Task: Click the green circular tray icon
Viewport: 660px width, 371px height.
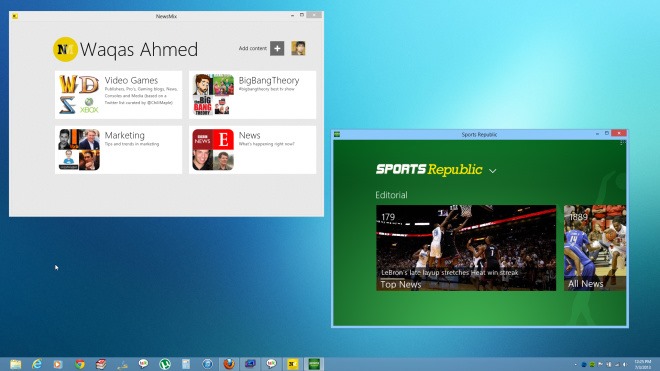Action: pyautogui.click(x=592, y=365)
